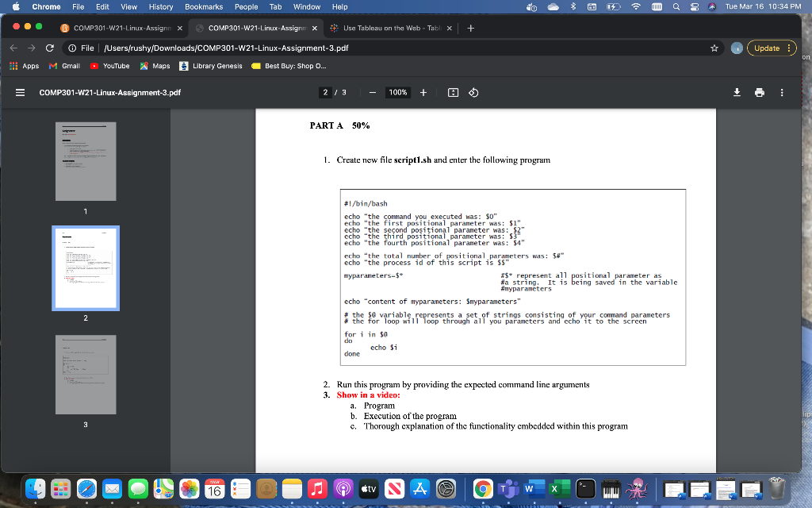
Task: Open the PDF more-actions (three dots) menu
Action: point(782,93)
